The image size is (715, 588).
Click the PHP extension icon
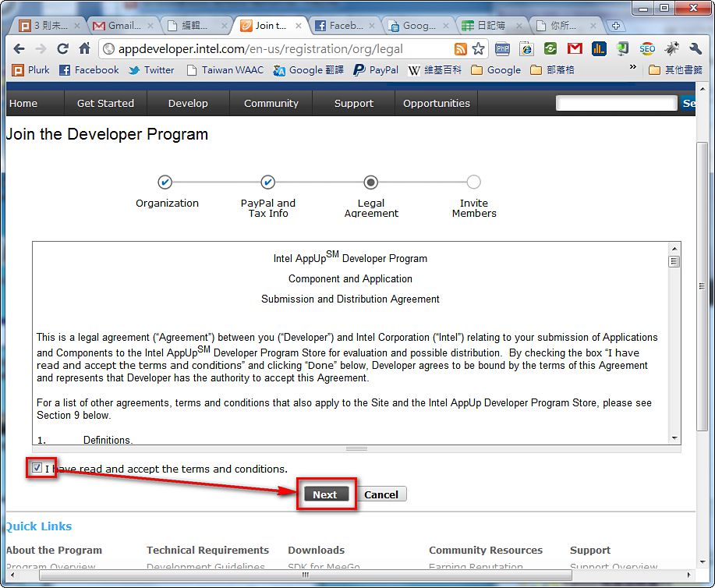pos(502,49)
